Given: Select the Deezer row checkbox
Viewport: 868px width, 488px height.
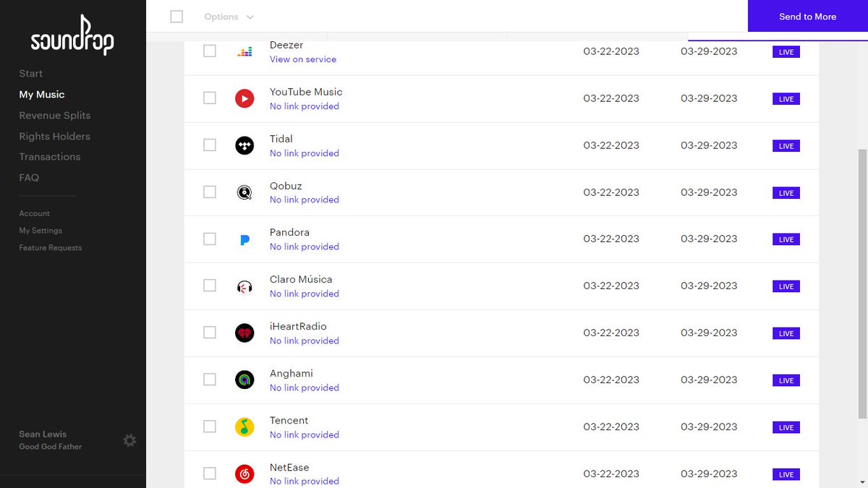Looking at the screenshot, I should 210,51.
